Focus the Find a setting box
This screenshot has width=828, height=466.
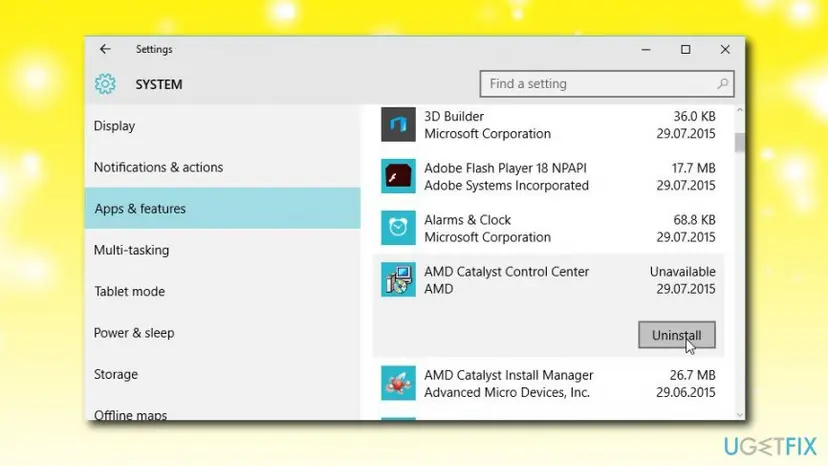[607, 83]
